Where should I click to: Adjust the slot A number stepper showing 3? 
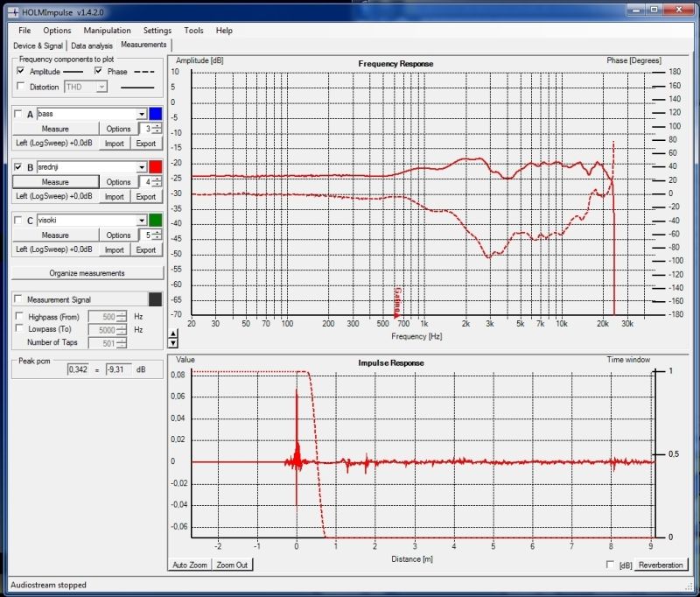pyautogui.click(x=157, y=129)
